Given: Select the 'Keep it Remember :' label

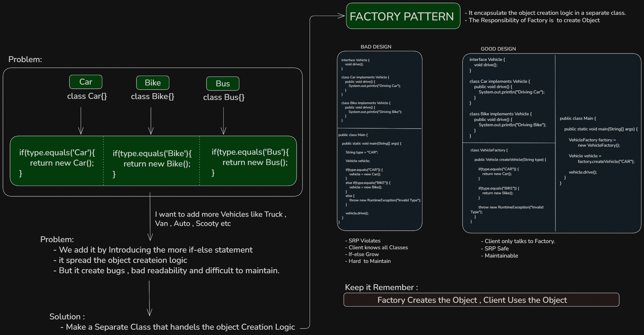Looking at the screenshot, I should click(381, 287).
